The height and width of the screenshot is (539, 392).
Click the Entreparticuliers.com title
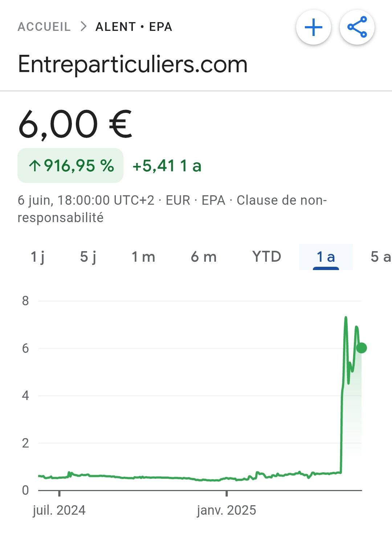(x=133, y=64)
